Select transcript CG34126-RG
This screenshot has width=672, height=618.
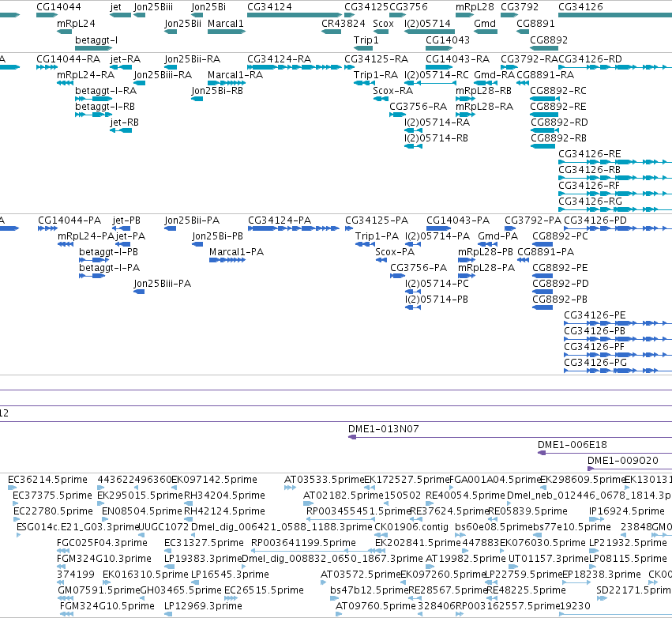[615, 209]
